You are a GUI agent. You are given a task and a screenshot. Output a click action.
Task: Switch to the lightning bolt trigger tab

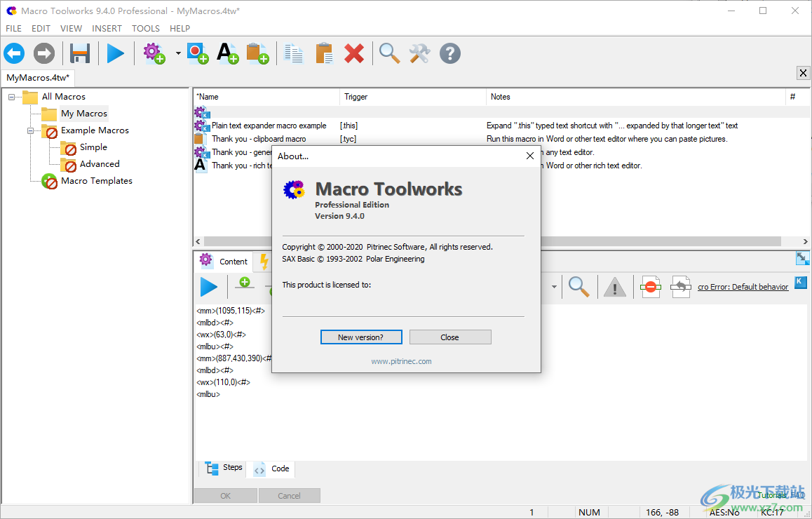pos(264,262)
